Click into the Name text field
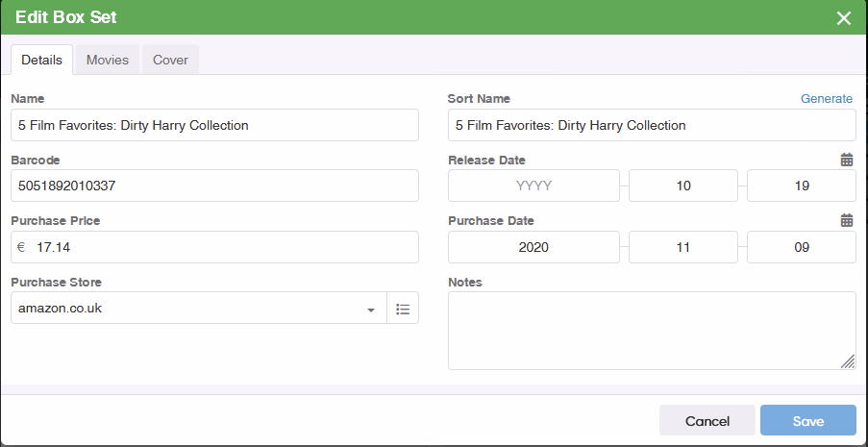The image size is (868, 447). tap(214, 125)
